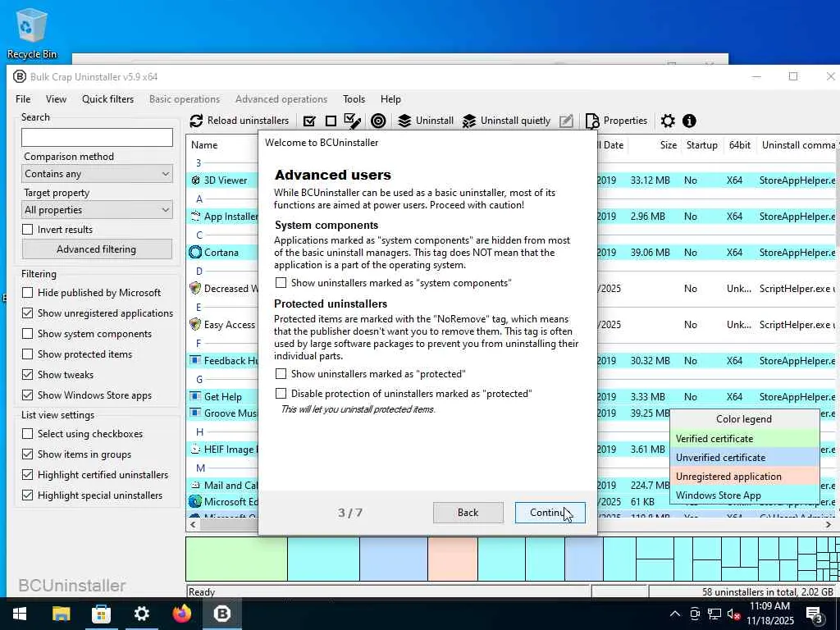
Task: Open File Explorer from the taskbar
Action: 61,614
